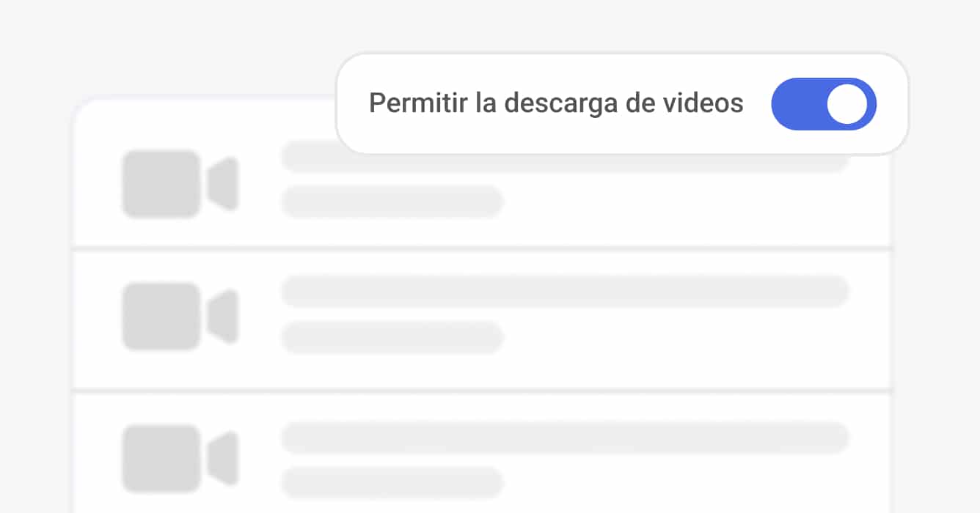This screenshot has height=513, width=980.
Task: Click the white knob of the blue toggle
Action: click(847, 104)
